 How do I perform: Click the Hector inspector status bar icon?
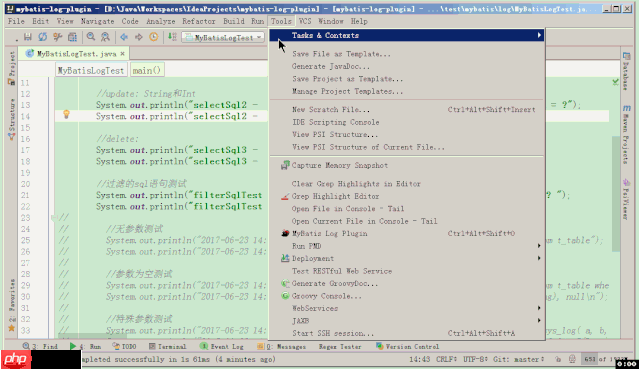[572, 359]
